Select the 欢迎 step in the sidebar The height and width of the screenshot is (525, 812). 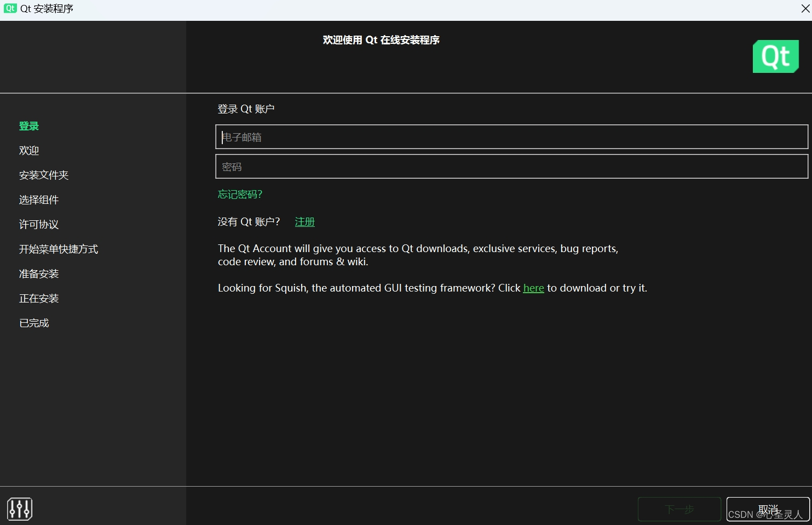coord(28,150)
